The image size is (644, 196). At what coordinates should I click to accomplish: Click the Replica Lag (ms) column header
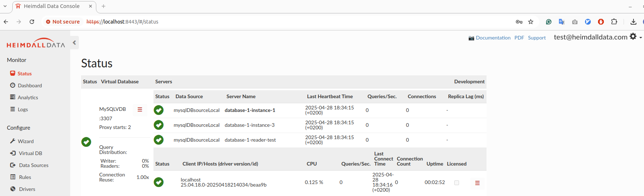(x=466, y=96)
